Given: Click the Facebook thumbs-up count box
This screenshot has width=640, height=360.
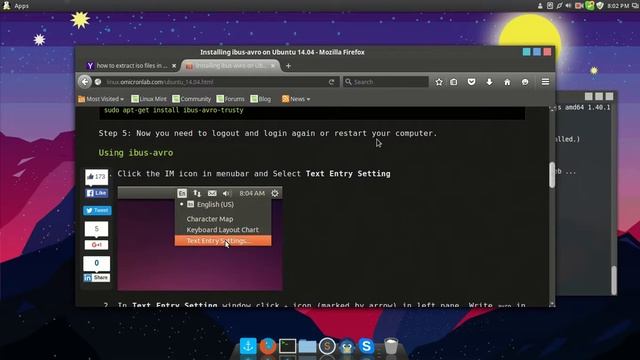Looking at the screenshot, I should (x=97, y=177).
